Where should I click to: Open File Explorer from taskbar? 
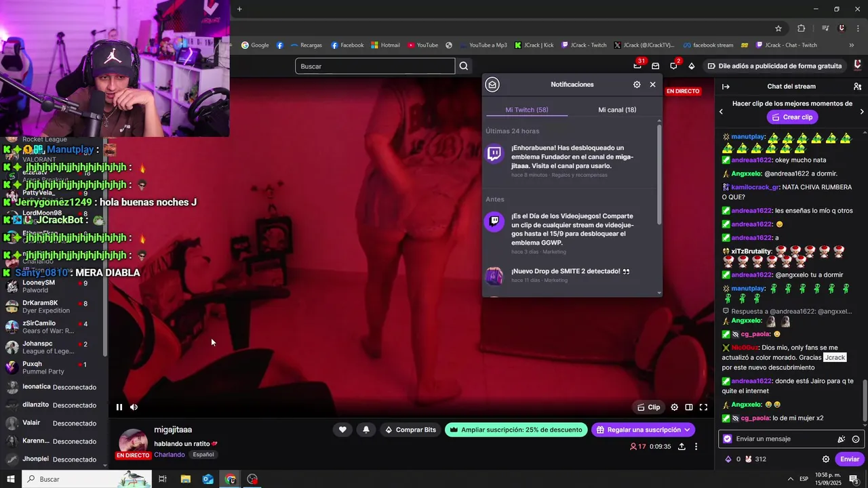pyautogui.click(x=186, y=479)
